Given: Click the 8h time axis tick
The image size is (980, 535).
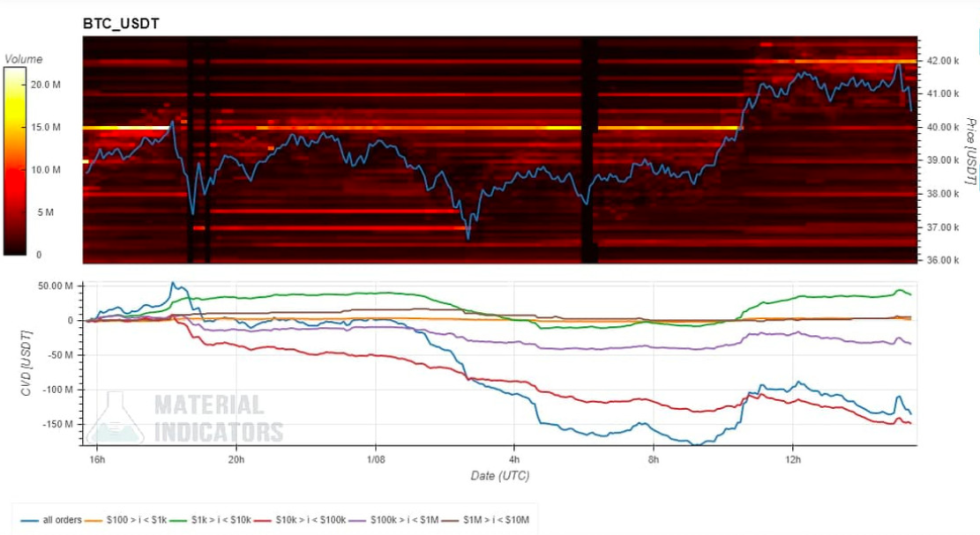Looking at the screenshot, I should 653,459.
